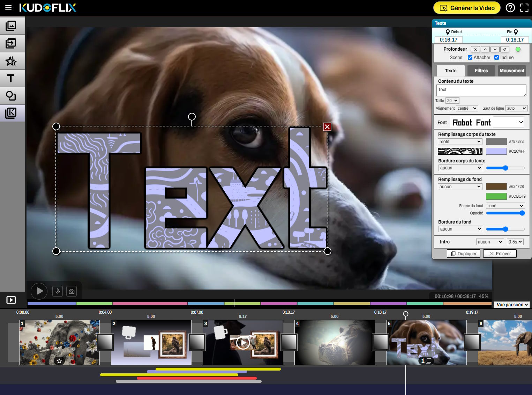Toggle the Attacher checkbox
Viewport: 532px width, 395px height.
470,58
